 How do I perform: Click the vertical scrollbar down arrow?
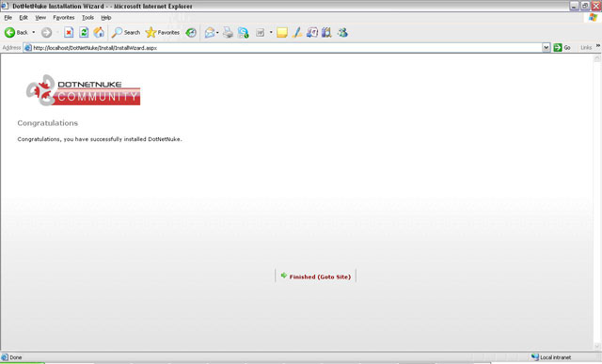click(597, 346)
